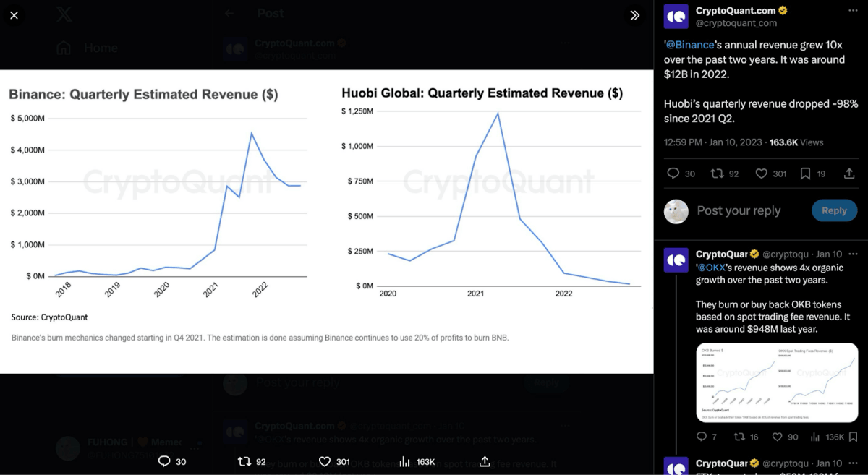Open CryptoQuant.com avatar on the main post
Image resolution: width=868 pixels, height=475 pixels.
click(676, 17)
